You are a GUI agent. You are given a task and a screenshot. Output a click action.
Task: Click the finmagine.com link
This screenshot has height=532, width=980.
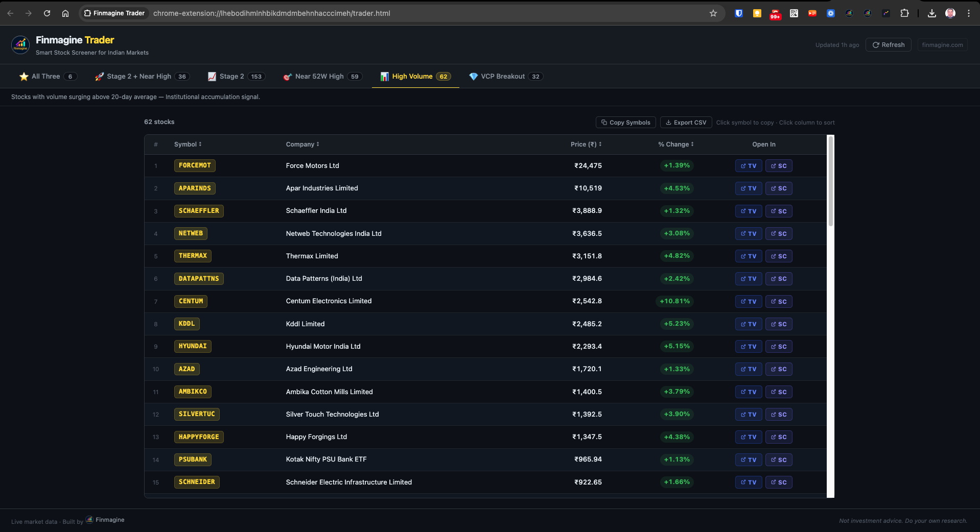pyautogui.click(x=942, y=44)
